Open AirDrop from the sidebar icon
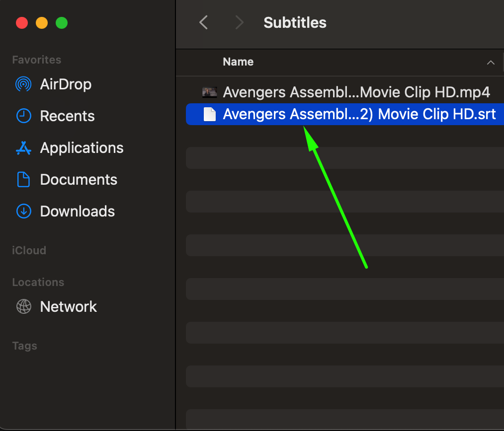Viewport: 504px width, 431px height. pos(23,84)
